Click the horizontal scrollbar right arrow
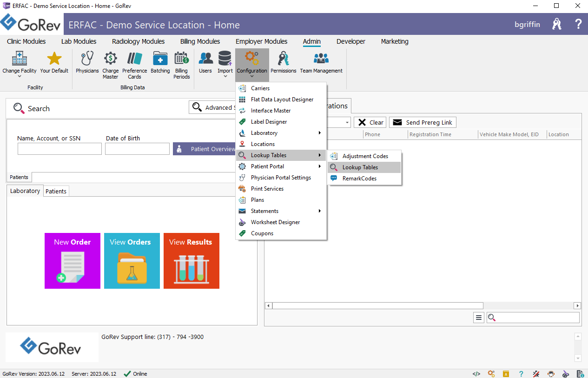This screenshot has width=588, height=378. pos(578,305)
